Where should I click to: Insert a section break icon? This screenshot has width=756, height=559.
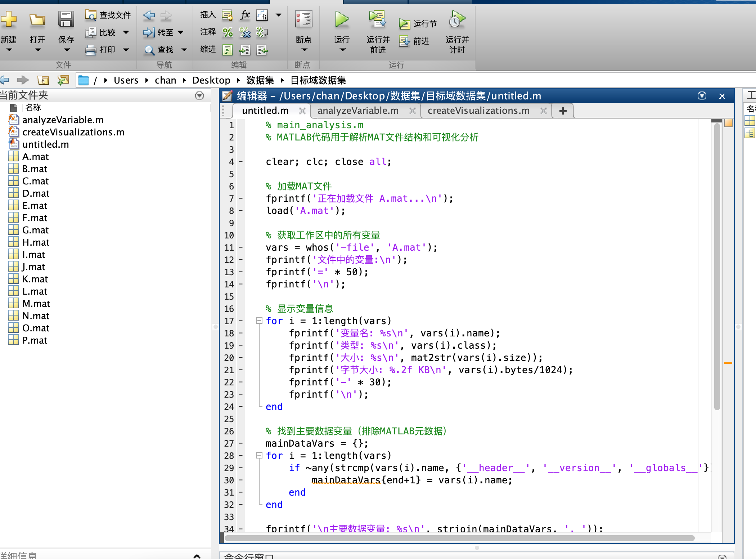227,15
